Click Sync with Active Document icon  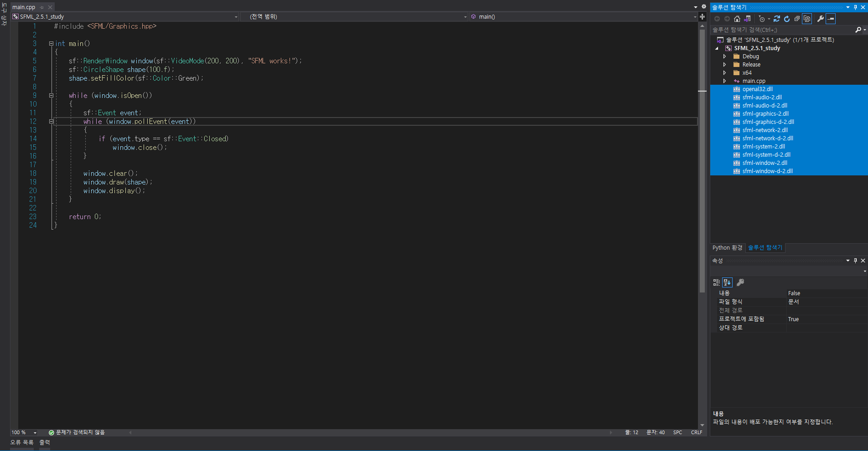777,19
